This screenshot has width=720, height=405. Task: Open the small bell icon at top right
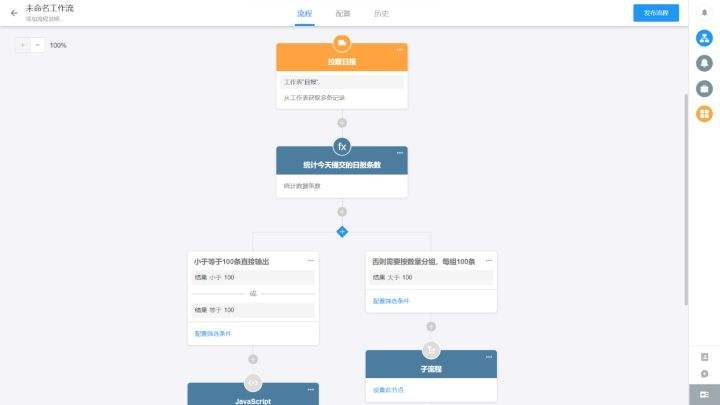[x=704, y=12]
